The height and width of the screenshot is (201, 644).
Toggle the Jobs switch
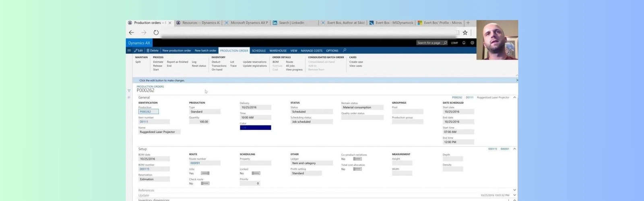[205, 173]
